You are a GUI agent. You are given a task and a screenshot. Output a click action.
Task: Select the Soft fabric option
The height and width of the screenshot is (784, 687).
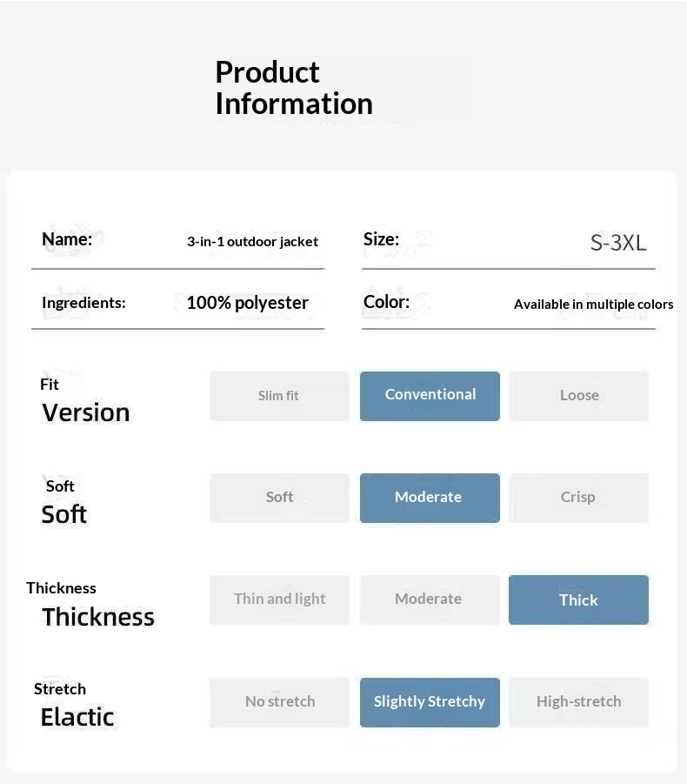pos(278,498)
